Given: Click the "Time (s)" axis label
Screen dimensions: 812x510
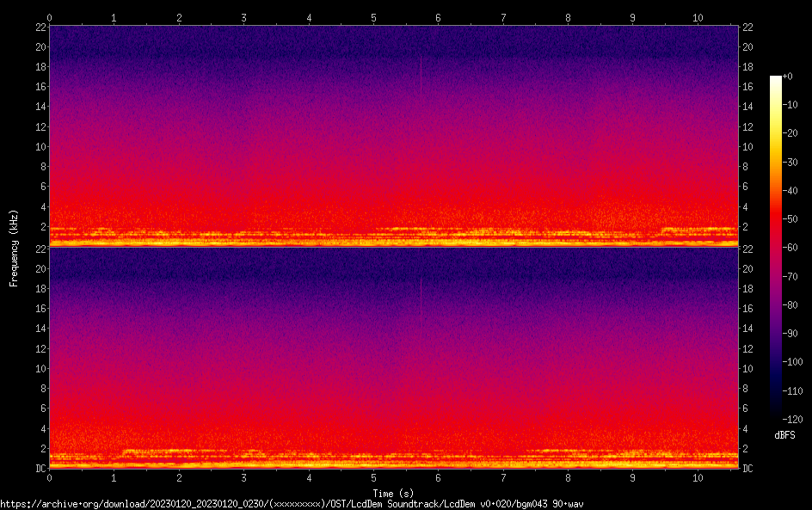Looking at the screenshot, I should tap(393, 493).
